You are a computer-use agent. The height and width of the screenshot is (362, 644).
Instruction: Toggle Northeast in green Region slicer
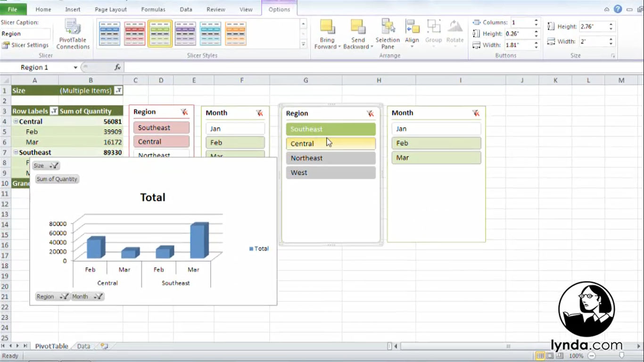pos(331,158)
